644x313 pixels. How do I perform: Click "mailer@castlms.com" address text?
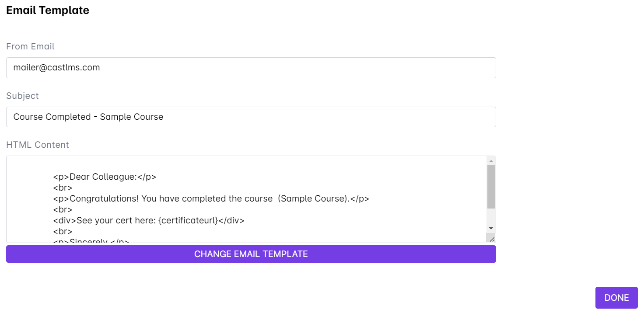56,68
